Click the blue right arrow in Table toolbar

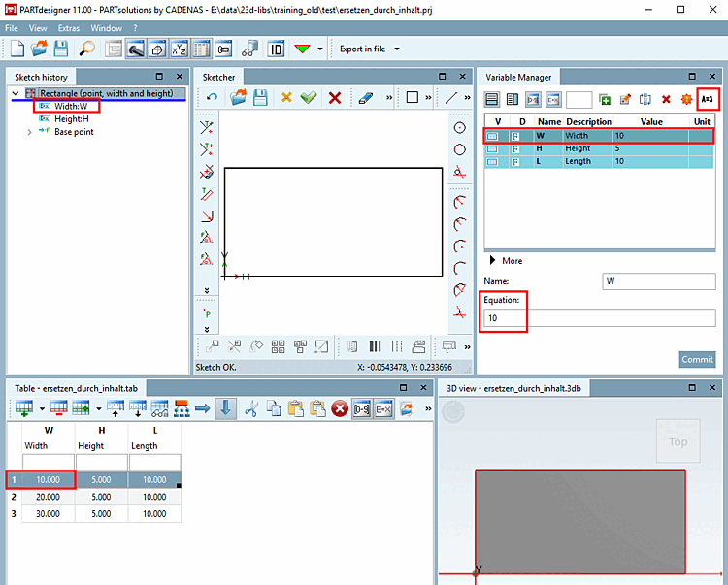[203, 408]
